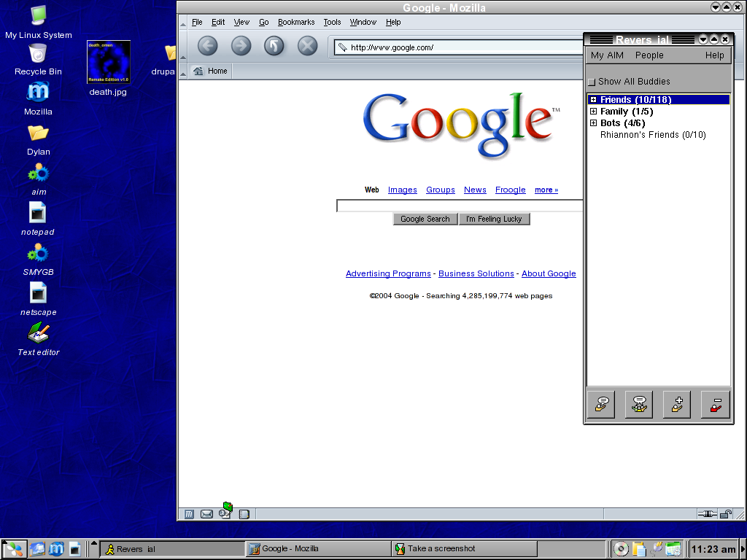Click the buddy chat button in AIM
The width and height of the screenshot is (747, 560).
[639, 404]
